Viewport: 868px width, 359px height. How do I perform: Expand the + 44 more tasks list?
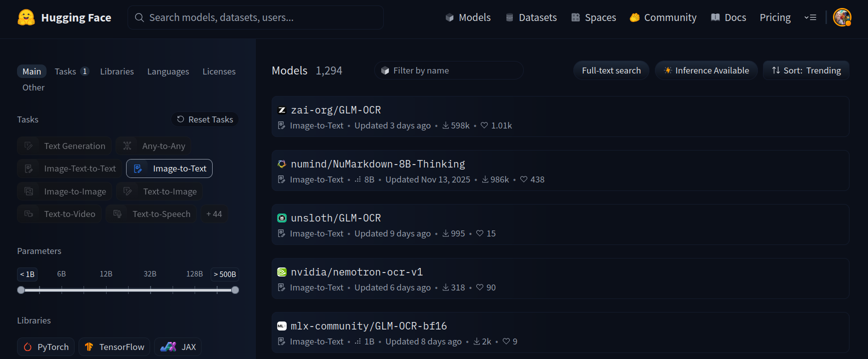(x=214, y=214)
